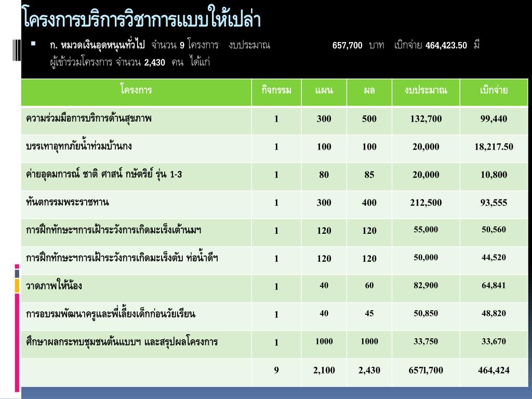Image resolution: width=532 pixels, height=399 pixels.
Task: Select row บรรเทาอุทกภัยน้ำท่วมบ้านกง
Action: 274,149
